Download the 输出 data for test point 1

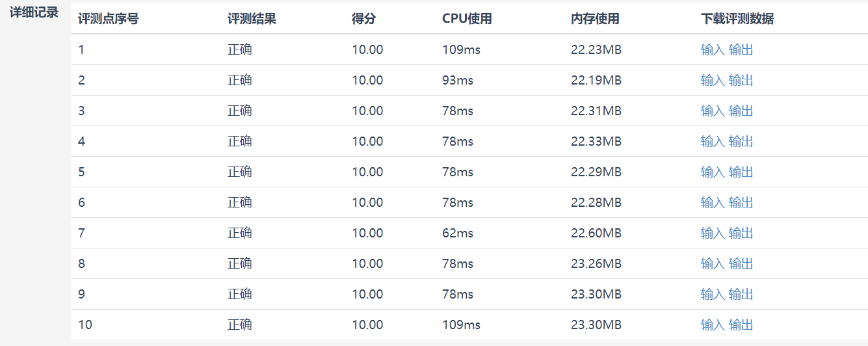[x=741, y=49]
